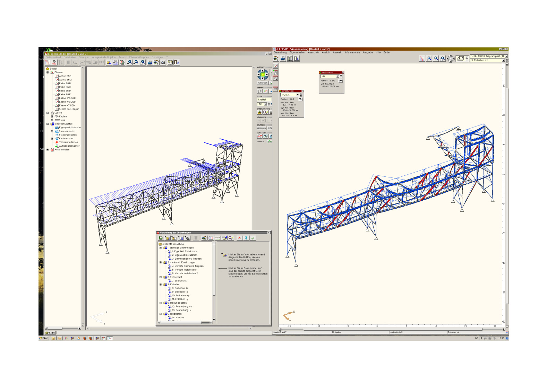Image resolution: width=555 pixels, height=392 pixels.
Task: Click the Windows Start button on taskbar
Action: click(44, 338)
